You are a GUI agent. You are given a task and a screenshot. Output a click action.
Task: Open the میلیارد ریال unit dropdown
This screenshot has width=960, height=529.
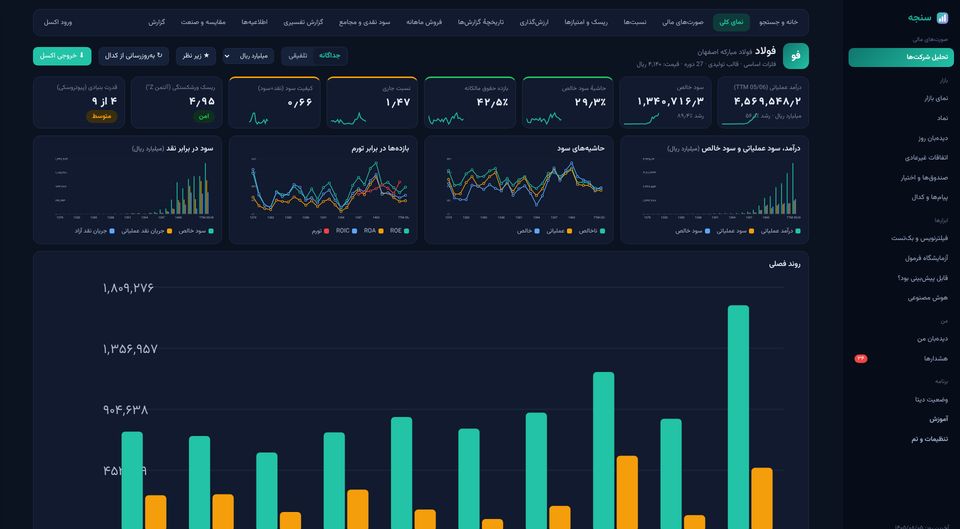[248, 56]
